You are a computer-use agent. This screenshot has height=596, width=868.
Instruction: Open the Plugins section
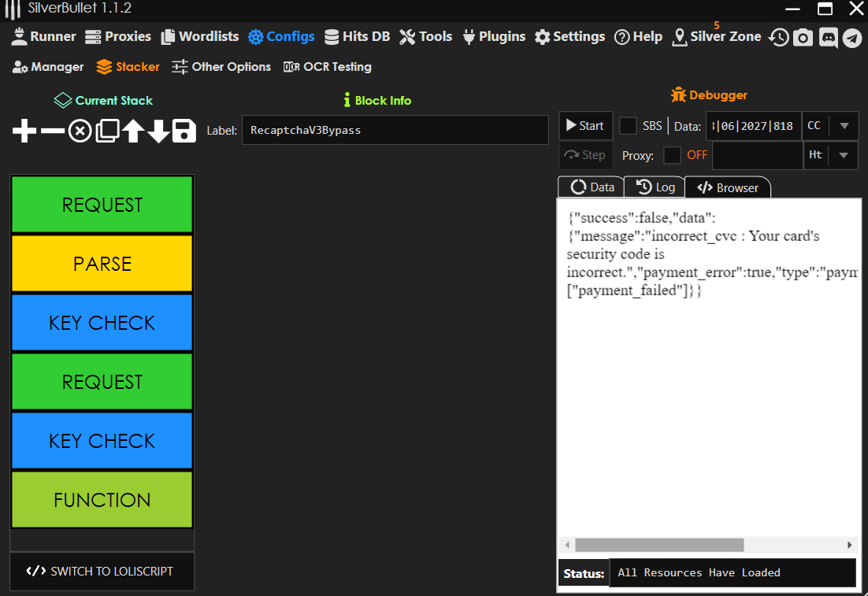pos(494,36)
